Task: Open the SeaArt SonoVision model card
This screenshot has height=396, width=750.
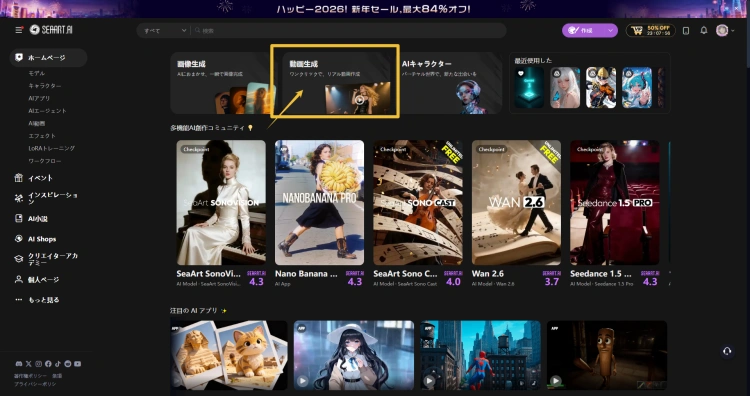Action: [x=221, y=202]
